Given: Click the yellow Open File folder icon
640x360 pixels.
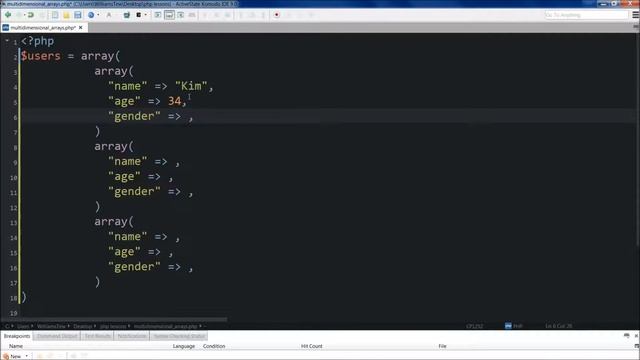Looking at the screenshot, I should point(66,15).
